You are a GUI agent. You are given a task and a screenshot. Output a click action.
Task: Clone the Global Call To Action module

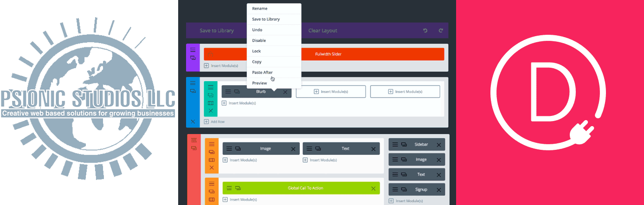[x=238, y=188]
